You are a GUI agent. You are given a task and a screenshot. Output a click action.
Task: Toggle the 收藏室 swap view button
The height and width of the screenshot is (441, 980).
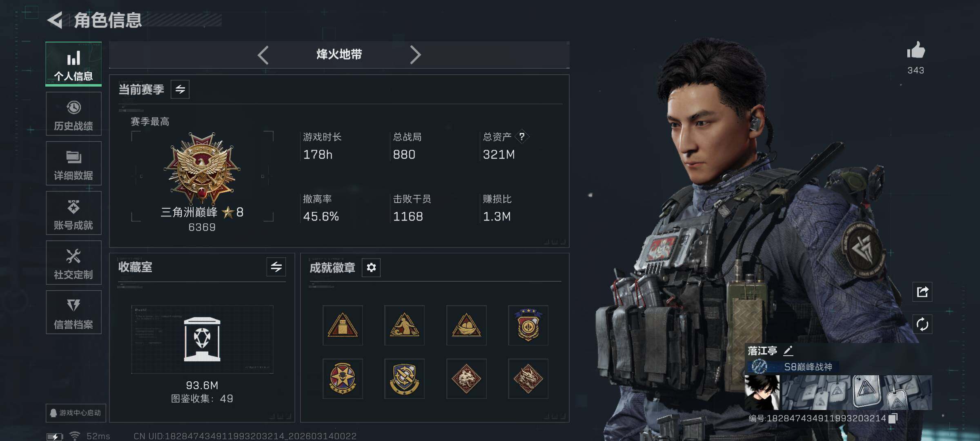276,267
